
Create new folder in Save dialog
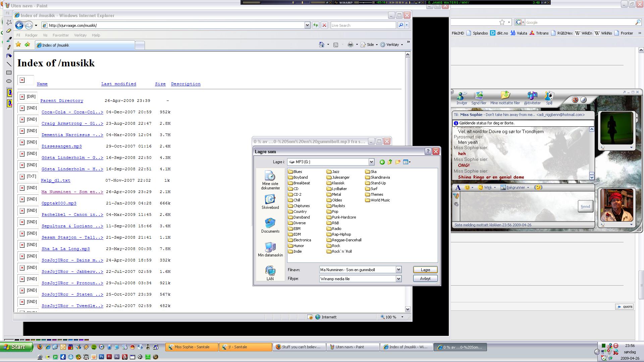(398, 162)
